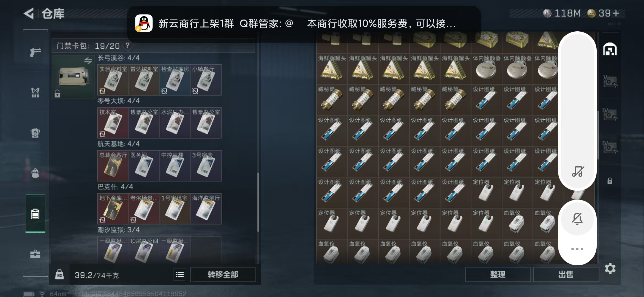Viewport: 644px width, 297px height.
Task: Click the warehouse grid scrollbar
Action: point(598,135)
